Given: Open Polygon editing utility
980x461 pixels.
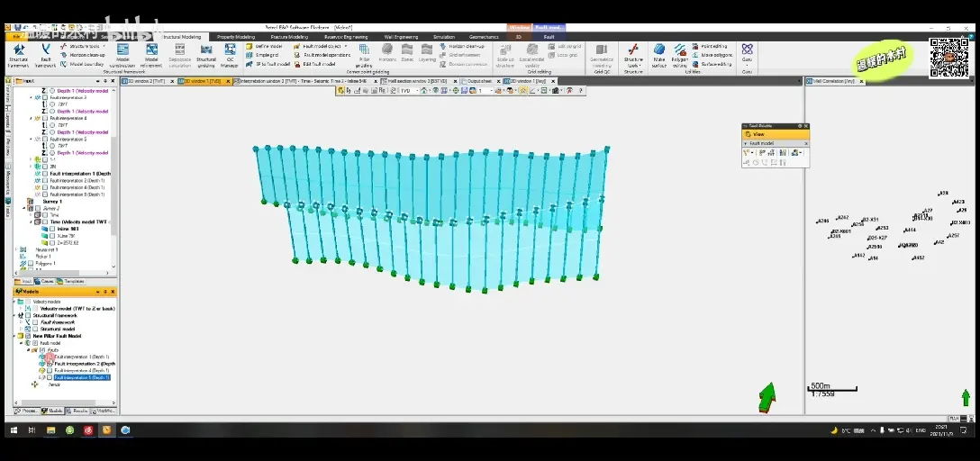Looking at the screenshot, I should click(679, 55).
